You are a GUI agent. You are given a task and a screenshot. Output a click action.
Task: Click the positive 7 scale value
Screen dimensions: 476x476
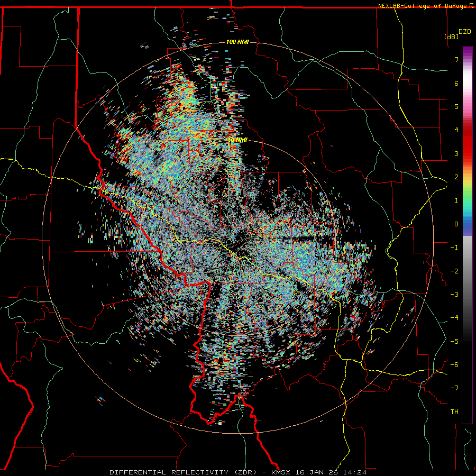(x=456, y=59)
